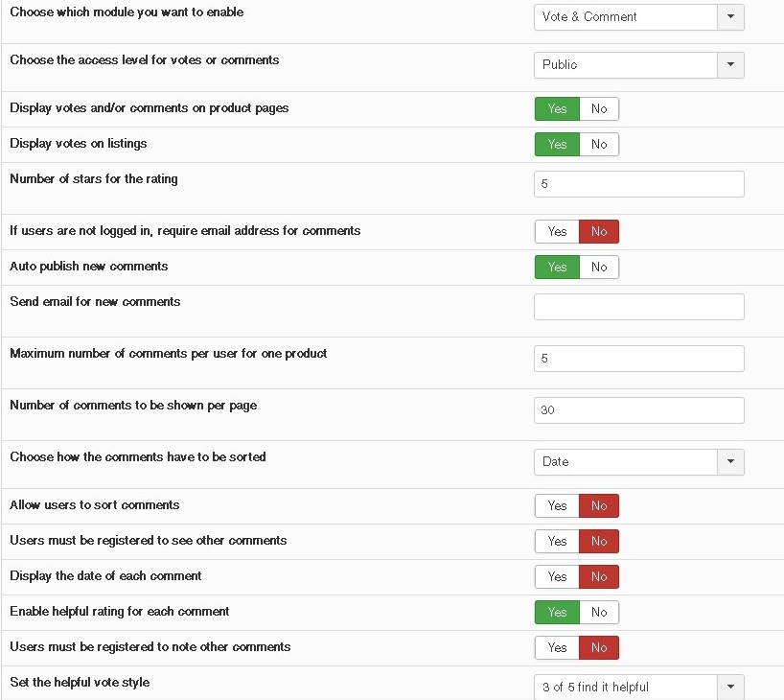Viewport: 784px width, 700px height.
Task: Click No for Allow users to sort comments
Action: point(599,506)
